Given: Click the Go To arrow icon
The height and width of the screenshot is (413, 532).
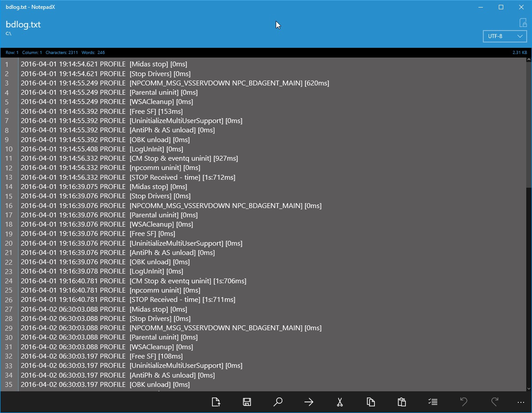Looking at the screenshot, I should pyautogui.click(x=308, y=402).
